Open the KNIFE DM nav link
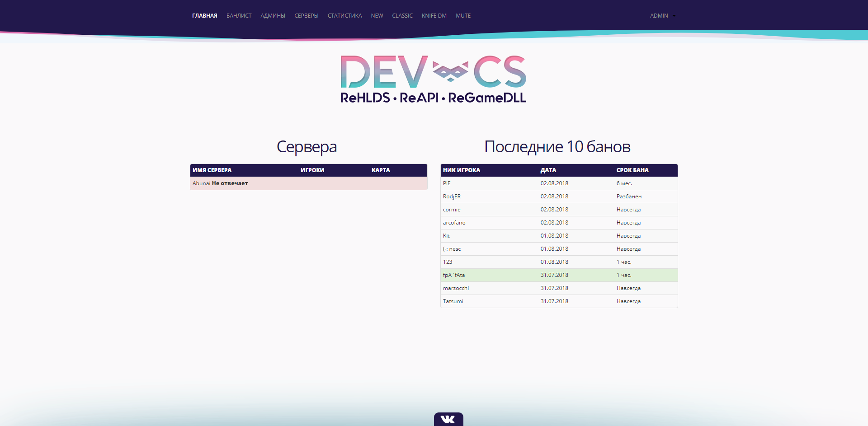This screenshot has width=868, height=426. pyautogui.click(x=434, y=16)
